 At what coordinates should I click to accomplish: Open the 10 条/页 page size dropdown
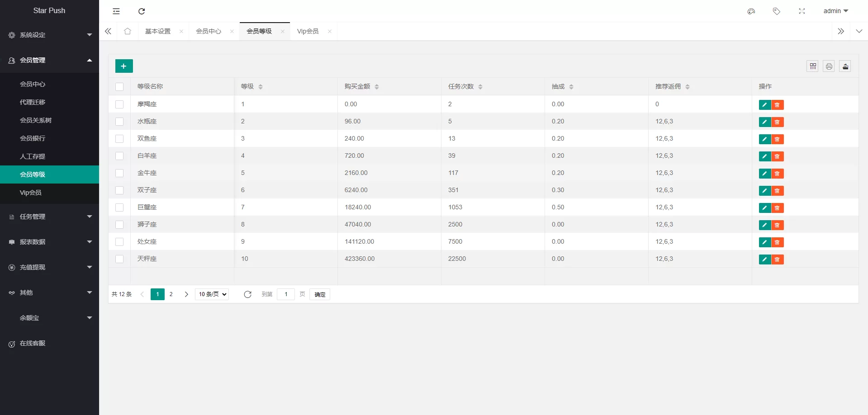pyautogui.click(x=212, y=294)
